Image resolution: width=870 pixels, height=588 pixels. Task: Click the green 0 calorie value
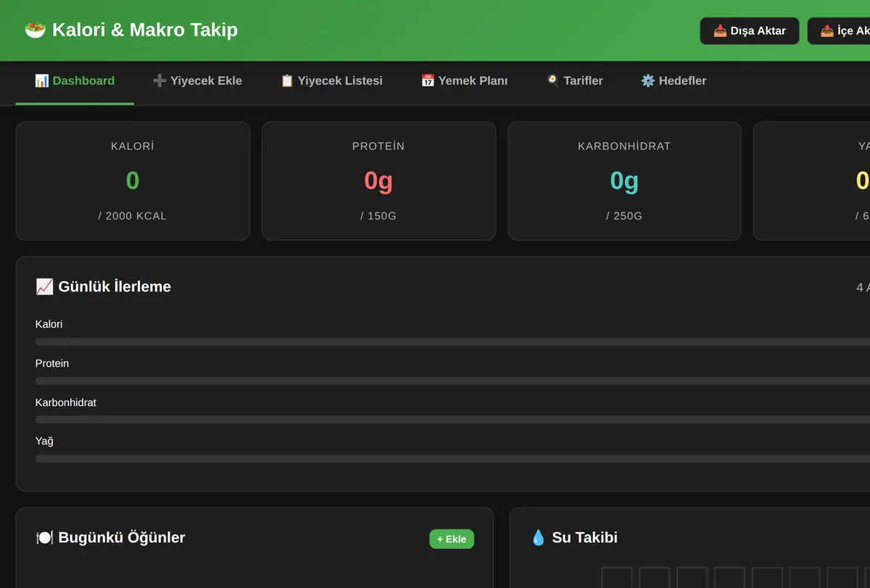coord(133,181)
